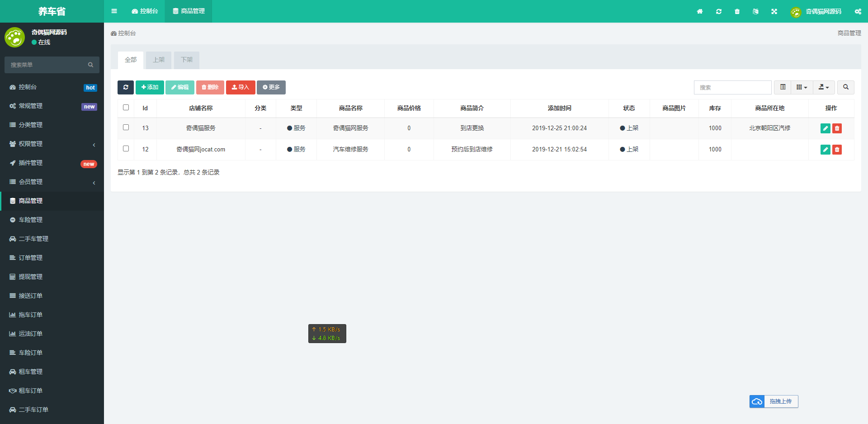Click the home icon in top bar
The width and height of the screenshot is (868, 424).
point(700,11)
